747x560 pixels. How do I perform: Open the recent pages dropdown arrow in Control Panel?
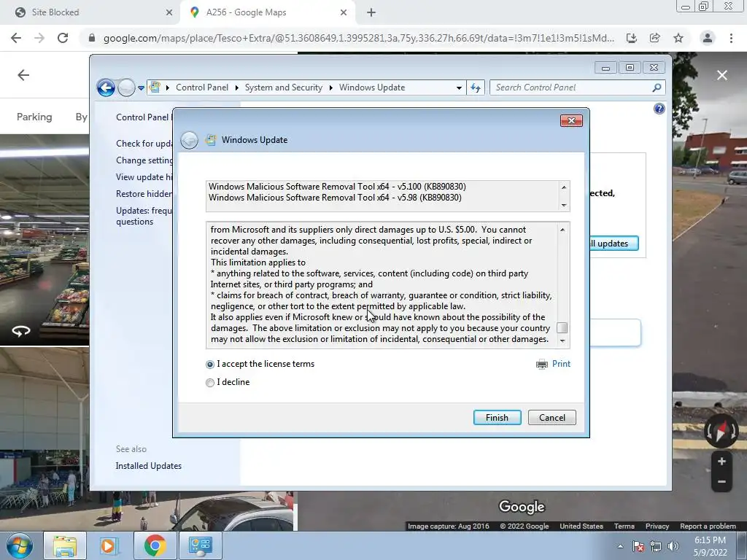[x=141, y=88]
